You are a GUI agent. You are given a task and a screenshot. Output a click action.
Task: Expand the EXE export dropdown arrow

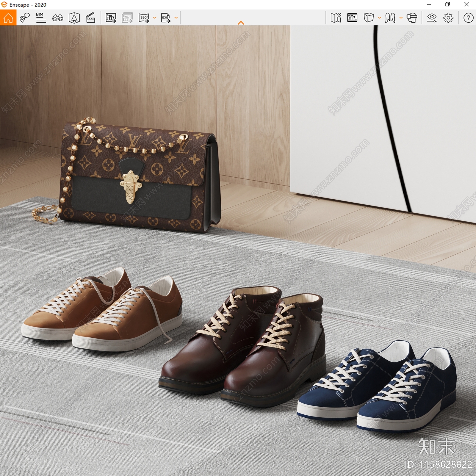(x=176, y=18)
